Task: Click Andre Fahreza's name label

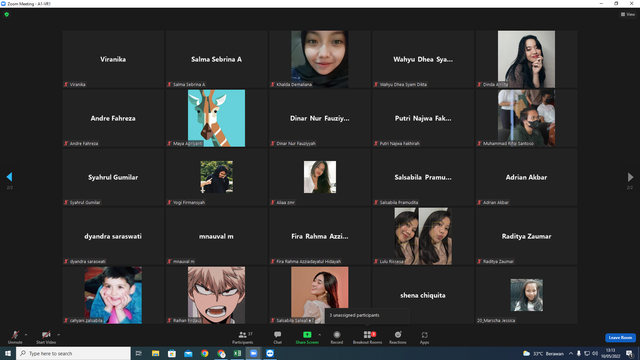Action: tap(84, 144)
